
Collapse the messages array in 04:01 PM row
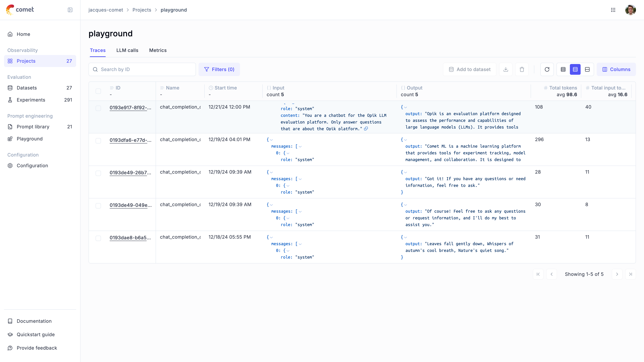pyautogui.click(x=300, y=147)
